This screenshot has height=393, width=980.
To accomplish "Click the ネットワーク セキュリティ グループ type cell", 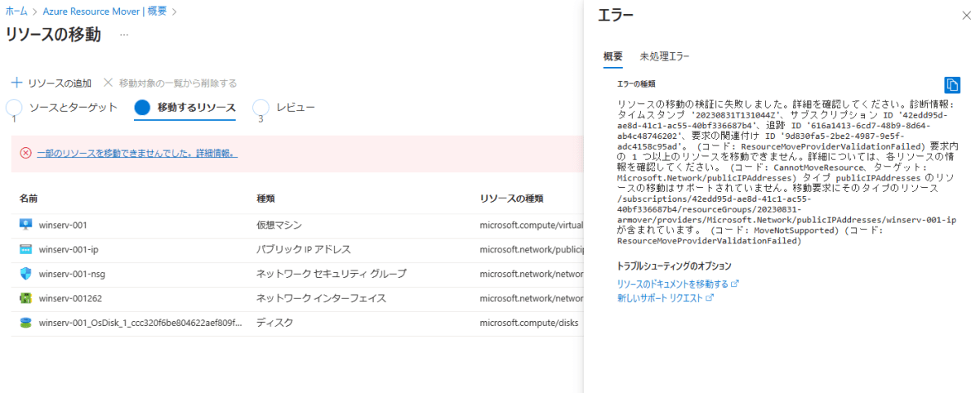I will point(332,274).
